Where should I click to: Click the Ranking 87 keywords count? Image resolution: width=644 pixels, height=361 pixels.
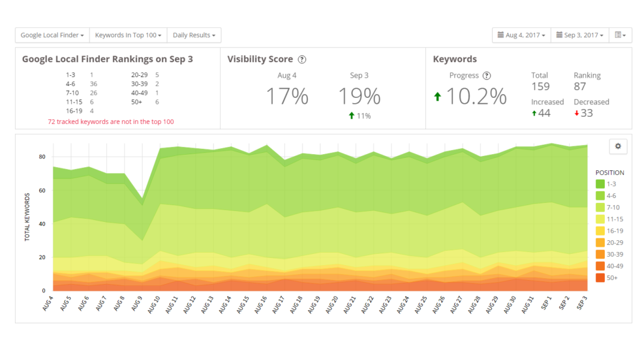pyautogui.click(x=579, y=86)
